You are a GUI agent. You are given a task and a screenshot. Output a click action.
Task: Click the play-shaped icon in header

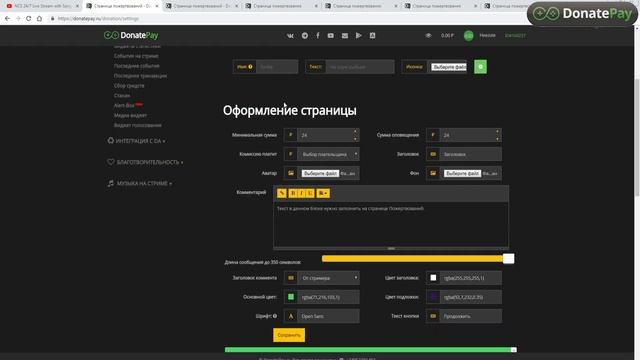point(358,36)
